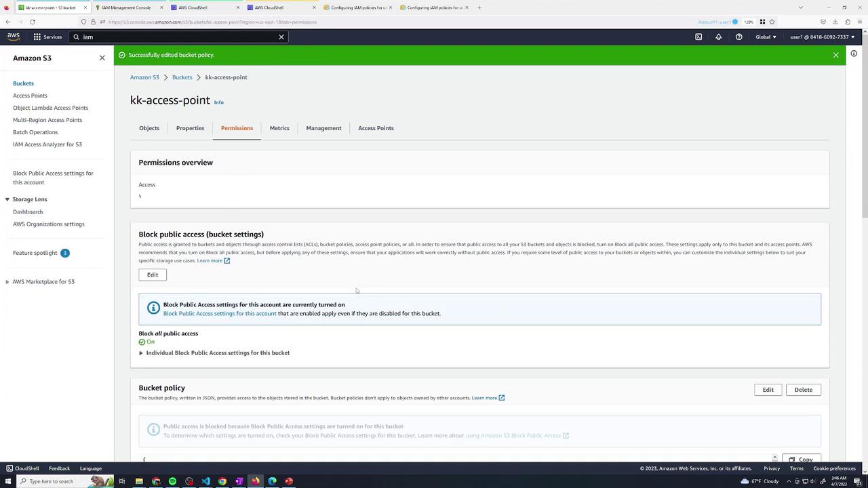Open AWS Organizations settings in sidebar
The image size is (868, 488).
tap(49, 224)
